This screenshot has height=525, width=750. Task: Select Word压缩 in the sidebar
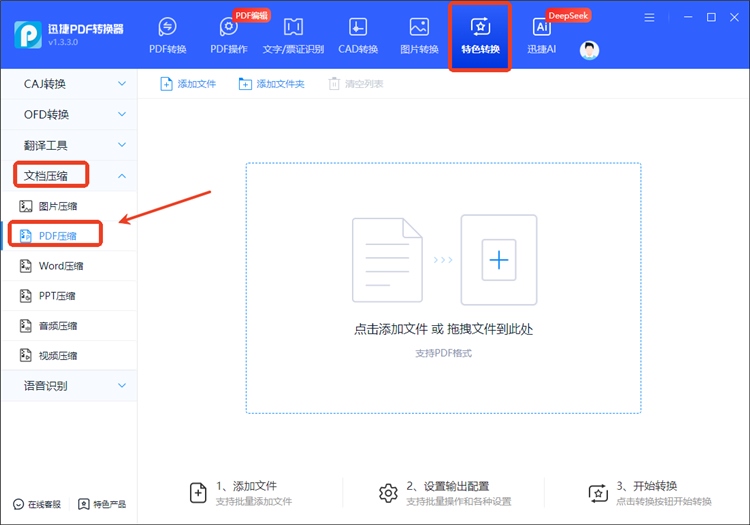pyautogui.click(x=69, y=266)
